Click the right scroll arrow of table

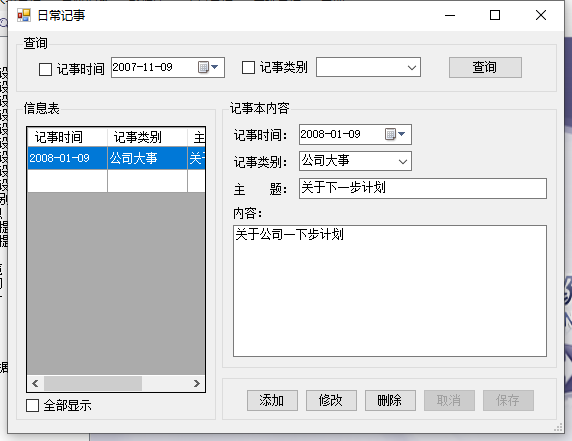pyautogui.click(x=197, y=383)
